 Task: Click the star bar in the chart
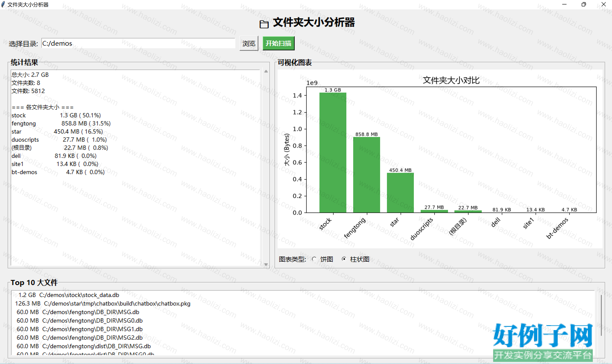click(x=400, y=192)
